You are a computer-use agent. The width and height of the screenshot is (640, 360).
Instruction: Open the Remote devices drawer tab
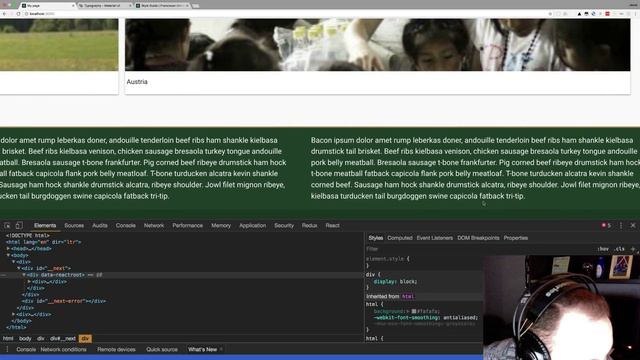pyautogui.click(x=116, y=349)
